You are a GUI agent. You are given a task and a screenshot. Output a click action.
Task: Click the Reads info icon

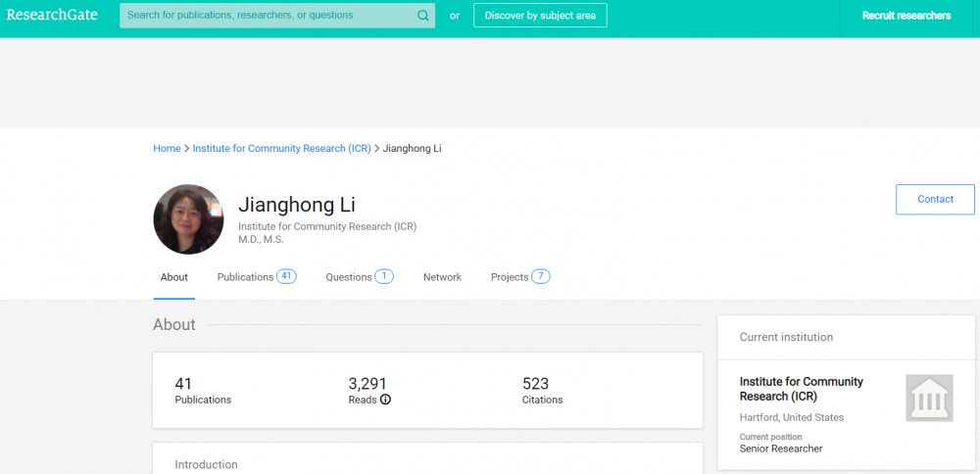(385, 400)
